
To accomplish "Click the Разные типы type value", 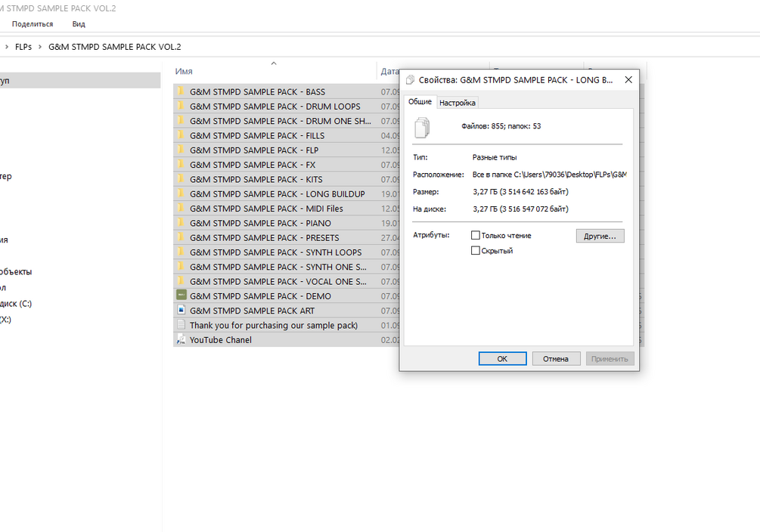I will 495,157.
